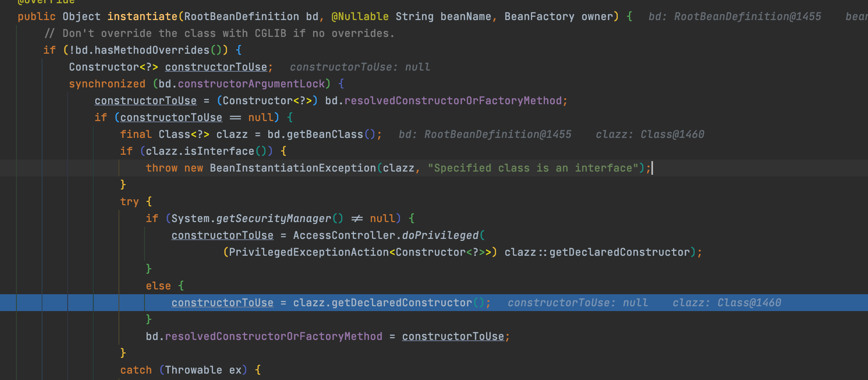Click inline hint constructorToUse: null on declaration line
The image size is (868, 380).
[360, 67]
